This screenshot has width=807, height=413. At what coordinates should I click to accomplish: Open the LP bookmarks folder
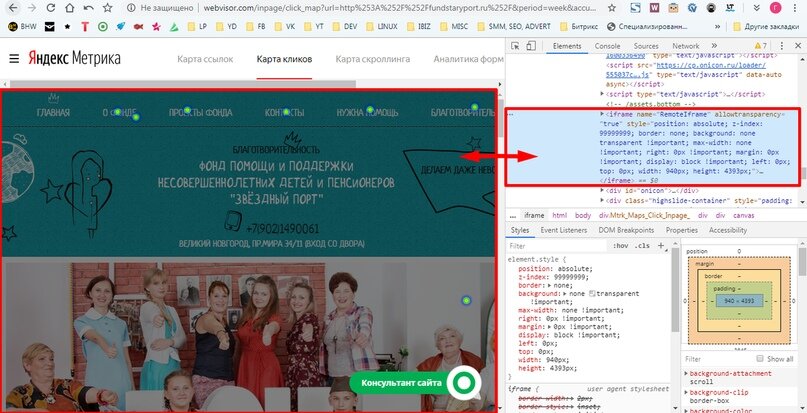pos(197,26)
